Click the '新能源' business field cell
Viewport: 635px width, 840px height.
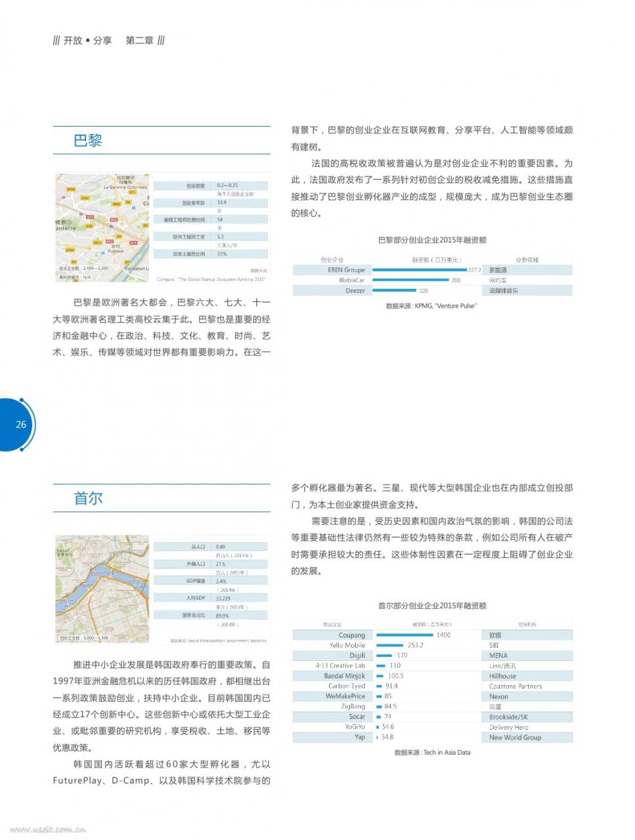498,270
